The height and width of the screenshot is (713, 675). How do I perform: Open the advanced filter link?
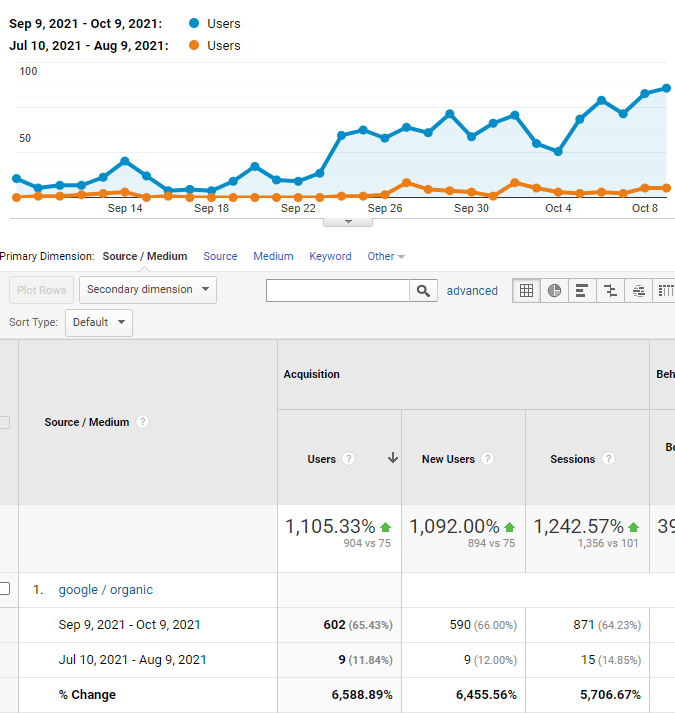[472, 291]
